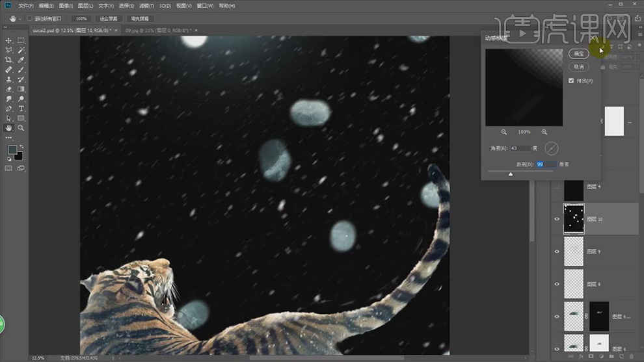Click the angle (角度) input field
644x362 pixels.
[520, 148]
